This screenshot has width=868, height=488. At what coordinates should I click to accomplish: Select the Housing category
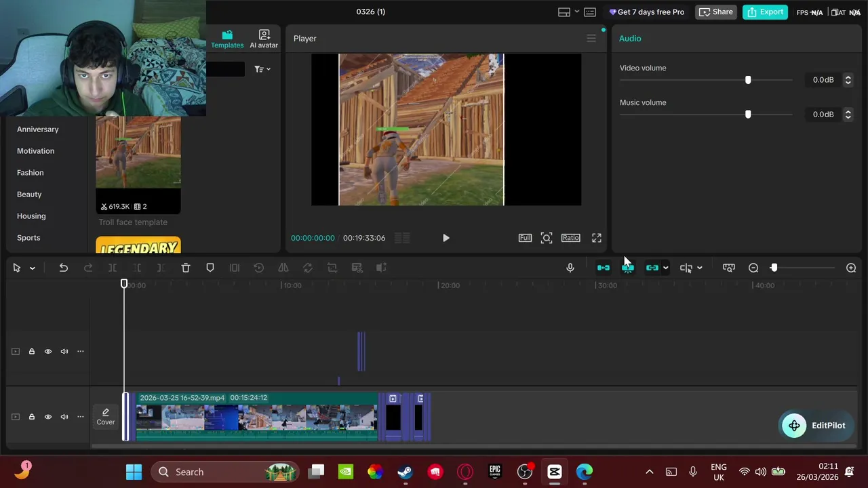pyautogui.click(x=31, y=216)
